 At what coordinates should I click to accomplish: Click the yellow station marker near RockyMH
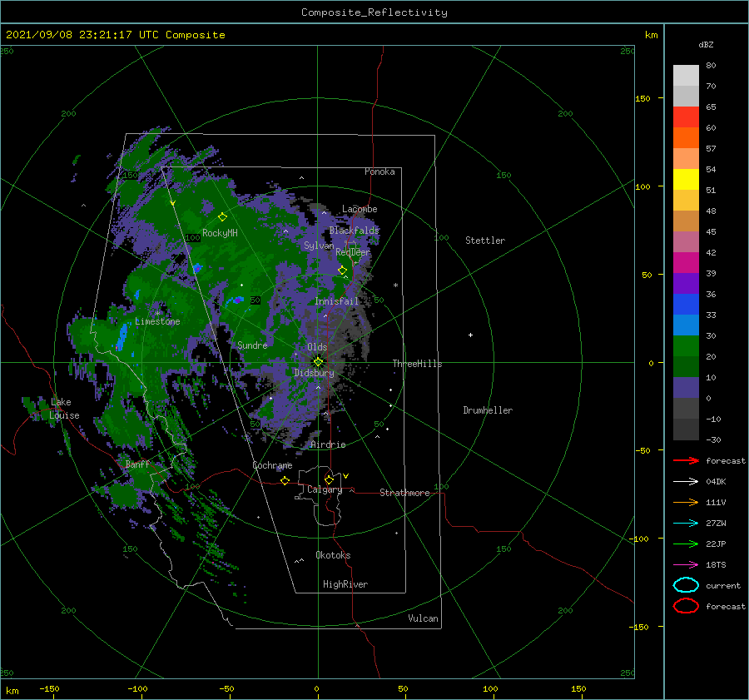tap(222, 217)
